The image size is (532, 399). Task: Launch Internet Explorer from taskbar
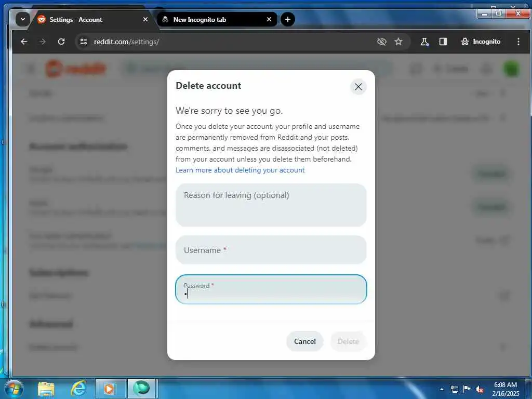coord(78,389)
